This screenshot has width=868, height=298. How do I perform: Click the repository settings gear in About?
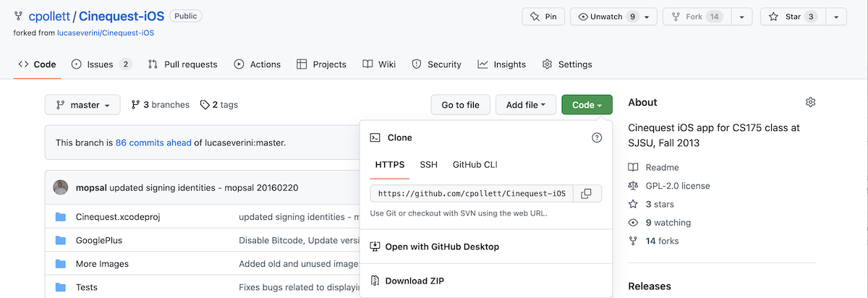810,103
